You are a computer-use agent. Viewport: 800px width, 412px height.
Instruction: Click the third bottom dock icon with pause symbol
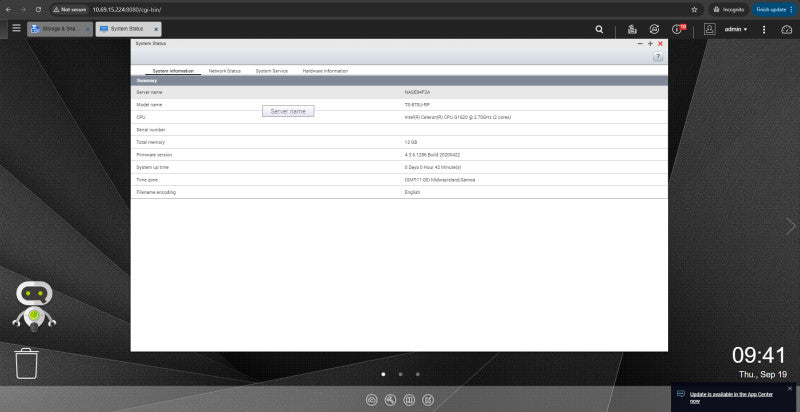tap(409, 400)
